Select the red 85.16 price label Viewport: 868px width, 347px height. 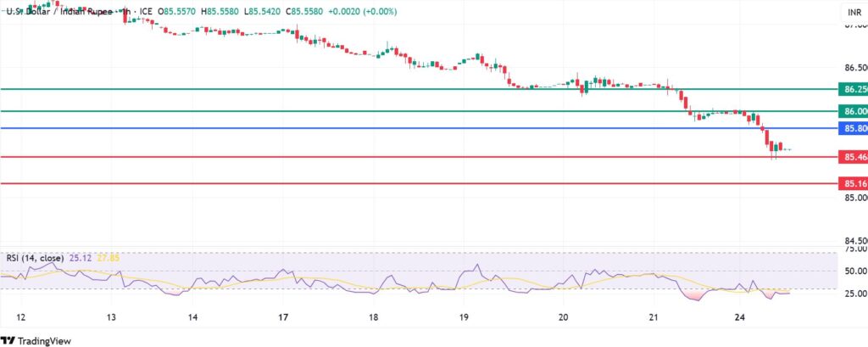coord(852,183)
